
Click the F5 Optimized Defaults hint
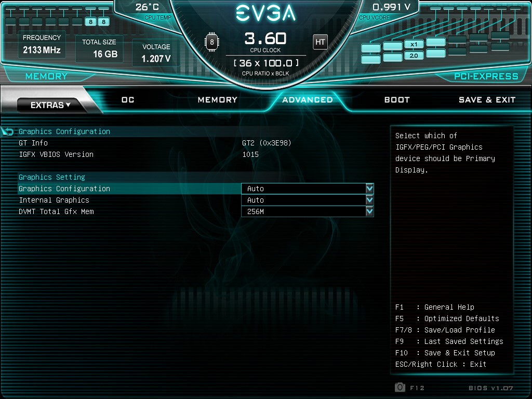(447, 318)
